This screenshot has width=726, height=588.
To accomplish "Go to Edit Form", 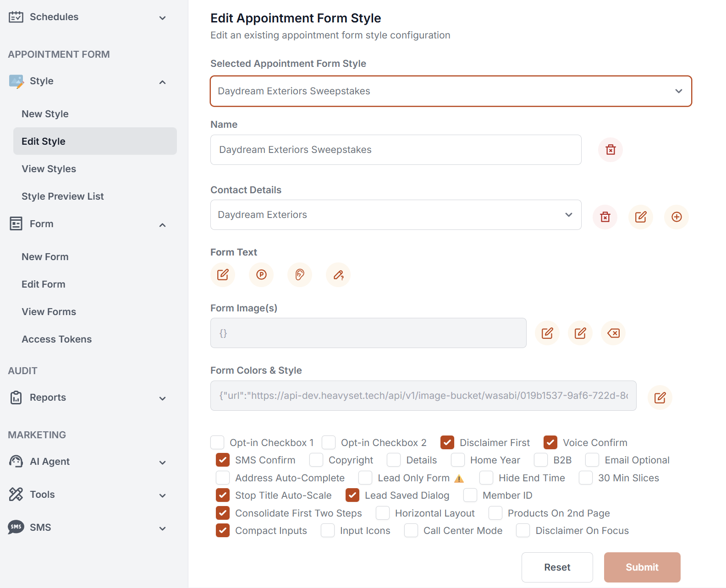I will point(95,284).
